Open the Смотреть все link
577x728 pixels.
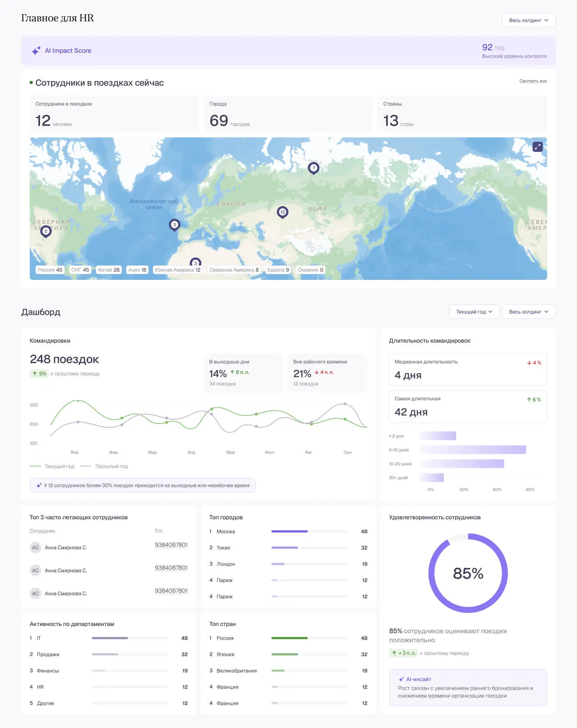(533, 81)
